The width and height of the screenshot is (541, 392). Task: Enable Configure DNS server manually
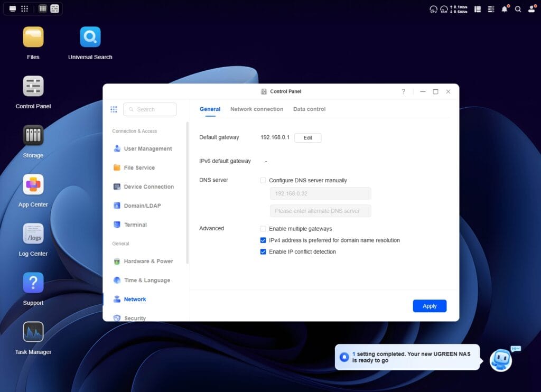tap(263, 180)
